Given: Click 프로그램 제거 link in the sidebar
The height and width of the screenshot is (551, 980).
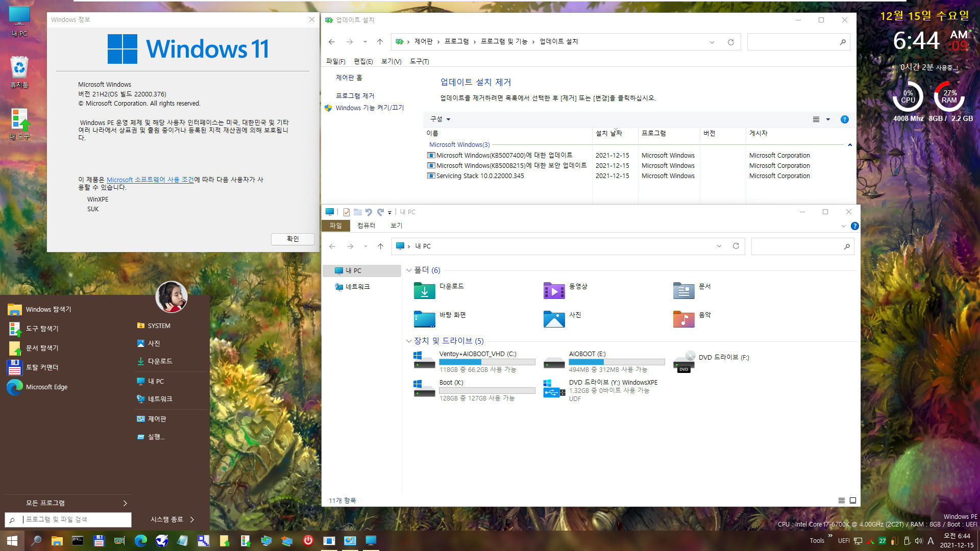Looking at the screenshot, I should coord(355,96).
